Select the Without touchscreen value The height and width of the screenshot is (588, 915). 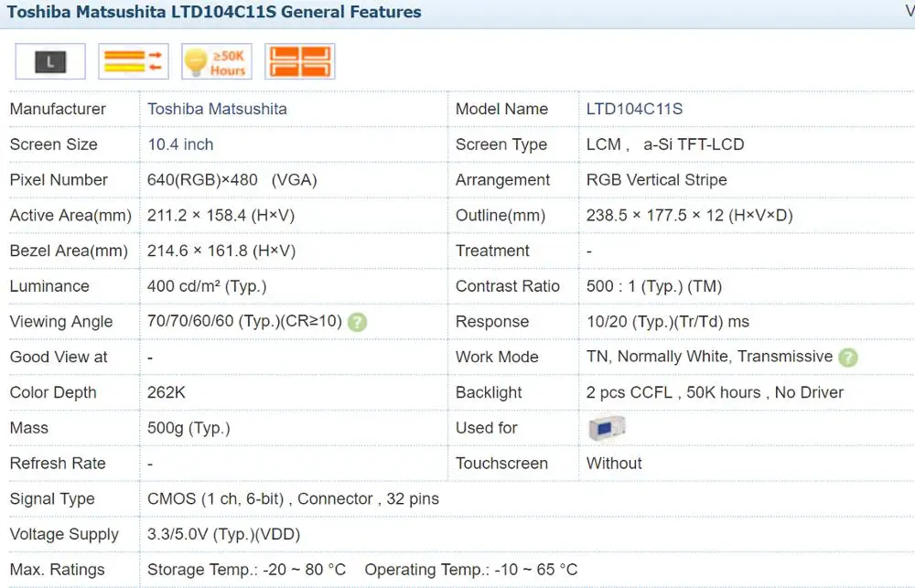click(614, 464)
